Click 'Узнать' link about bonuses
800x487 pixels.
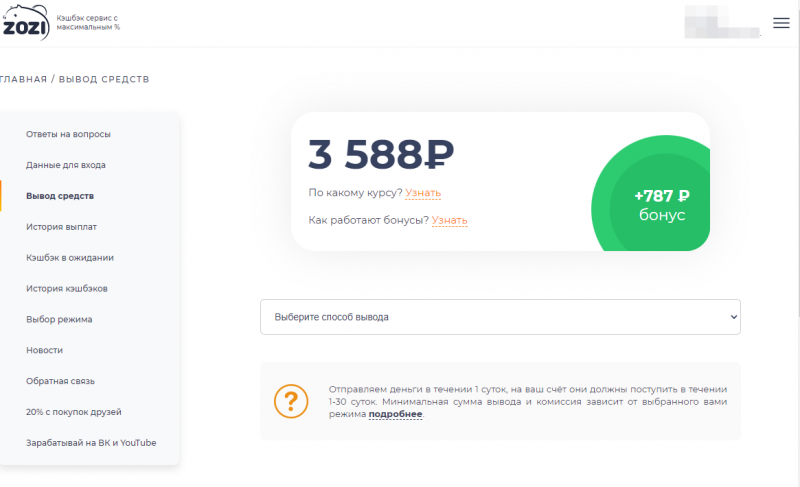coord(449,220)
